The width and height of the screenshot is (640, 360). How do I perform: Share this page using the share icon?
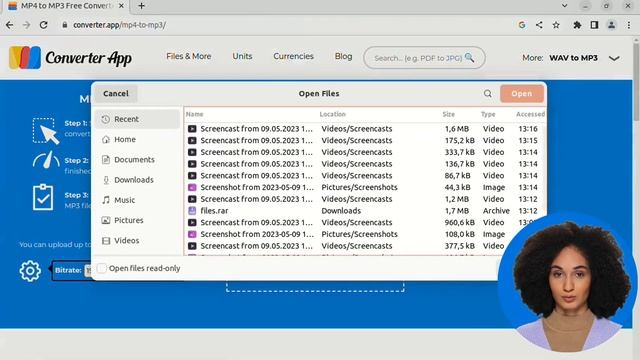[539, 25]
